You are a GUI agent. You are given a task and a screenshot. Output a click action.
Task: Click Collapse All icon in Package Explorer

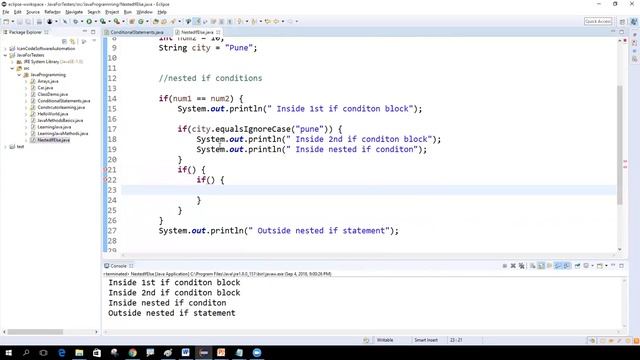pyautogui.click(x=64, y=41)
